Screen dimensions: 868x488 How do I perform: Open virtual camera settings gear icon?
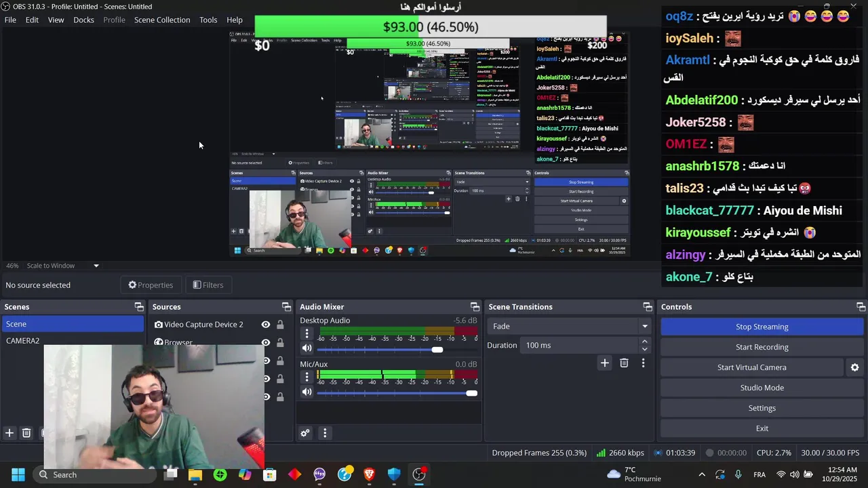tap(854, 367)
